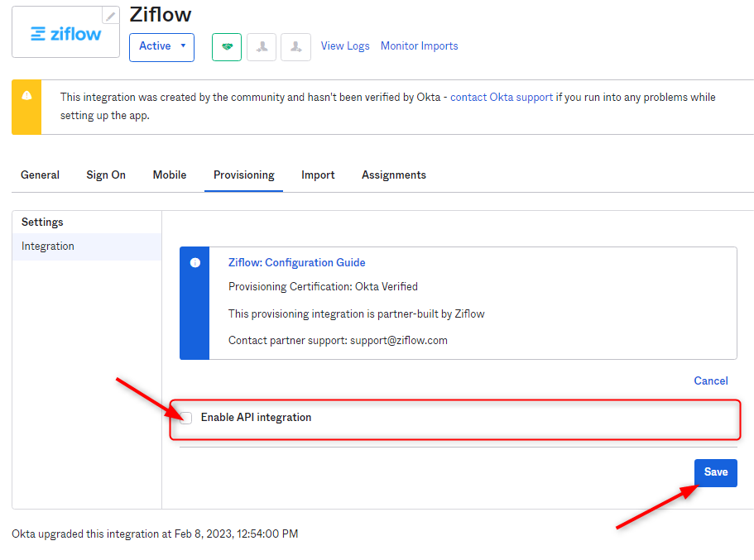Open the Ziflow: Configuration Guide link
Image resolution: width=754 pixels, height=560 pixels.
click(x=296, y=262)
